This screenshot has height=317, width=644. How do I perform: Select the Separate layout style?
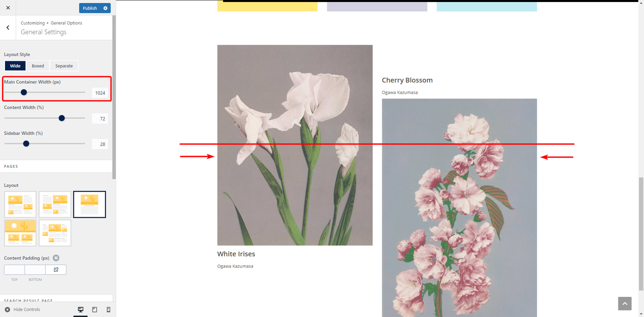tap(64, 66)
